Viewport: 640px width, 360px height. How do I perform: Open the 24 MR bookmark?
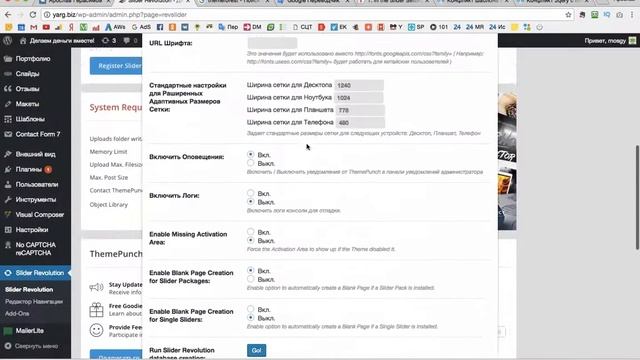[475, 27]
